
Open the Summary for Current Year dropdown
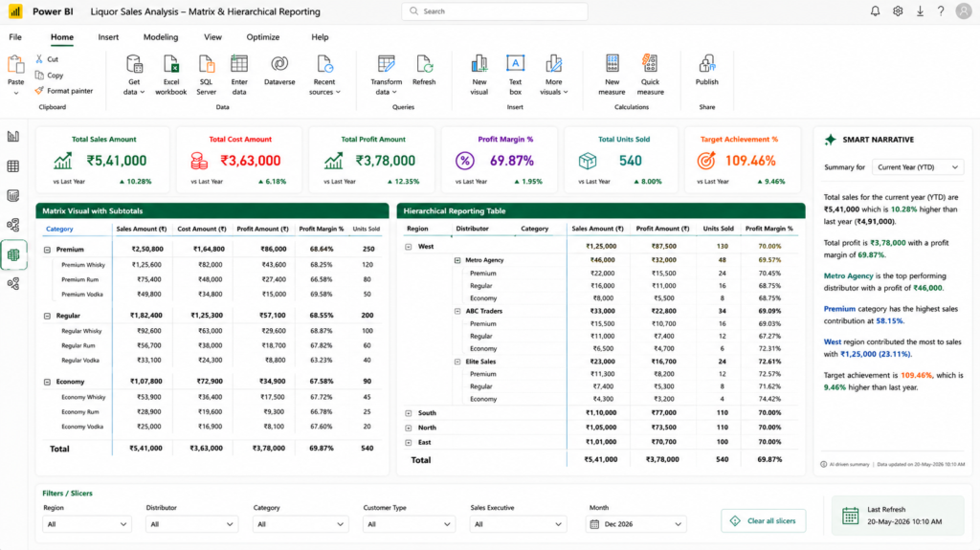click(918, 166)
